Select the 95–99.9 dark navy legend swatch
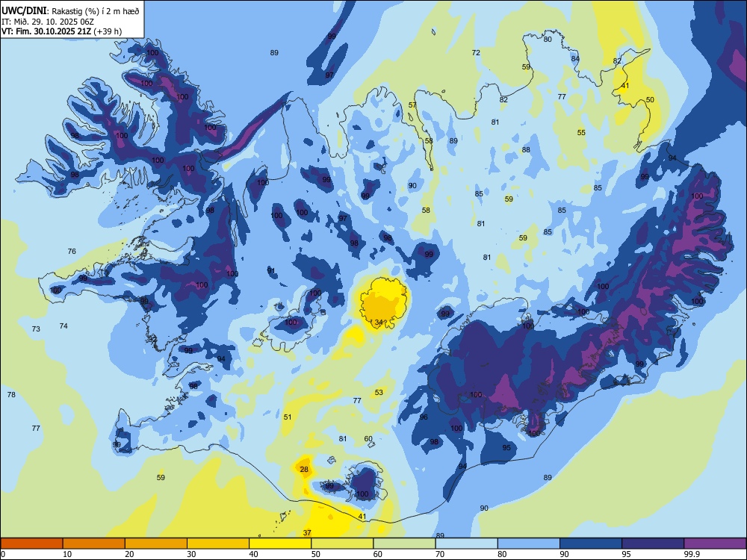This screenshot has height=560, width=747. pos(653,544)
